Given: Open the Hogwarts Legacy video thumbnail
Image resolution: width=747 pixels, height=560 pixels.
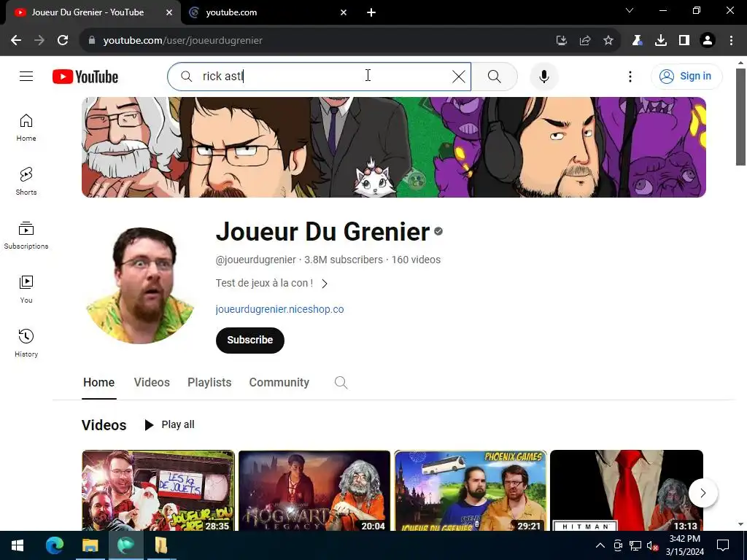Looking at the screenshot, I should pyautogui.click(x=314, y=491).
